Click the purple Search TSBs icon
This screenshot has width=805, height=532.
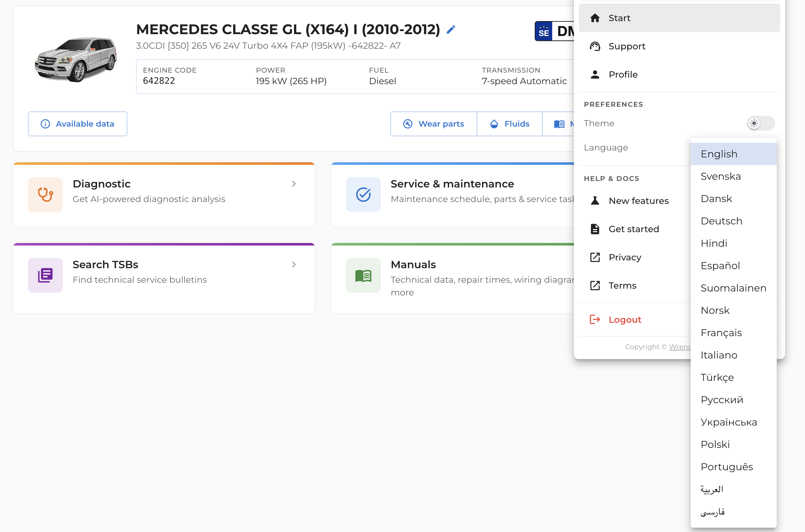click(45, 275)
